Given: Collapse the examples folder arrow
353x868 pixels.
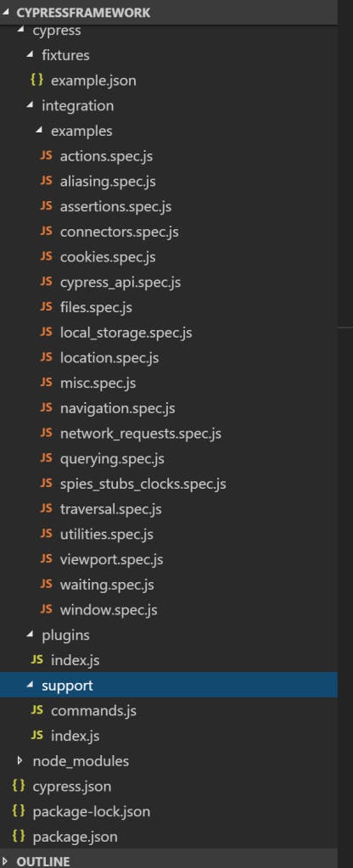Looking at the screenshot, I should click(39, 131).
